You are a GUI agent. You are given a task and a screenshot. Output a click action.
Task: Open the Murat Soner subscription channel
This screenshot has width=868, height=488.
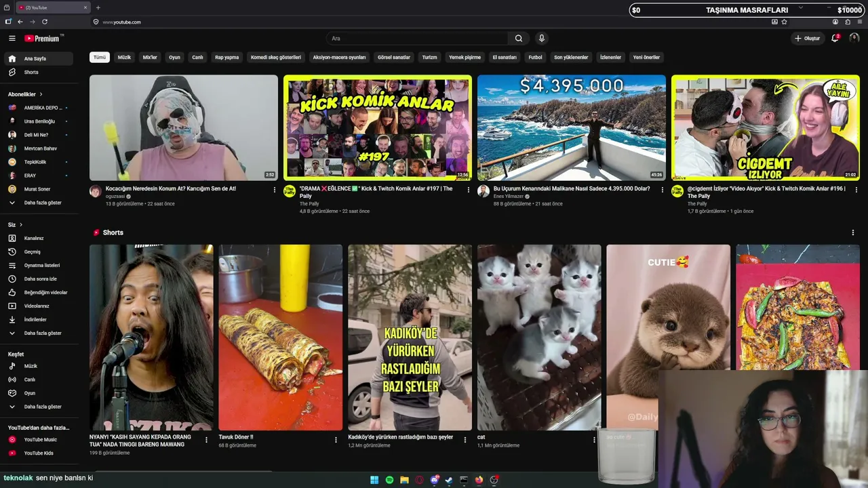40,189
